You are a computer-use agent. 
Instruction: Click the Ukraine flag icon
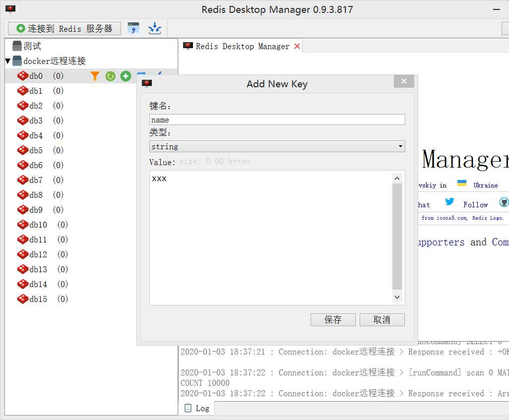(461, 183)
